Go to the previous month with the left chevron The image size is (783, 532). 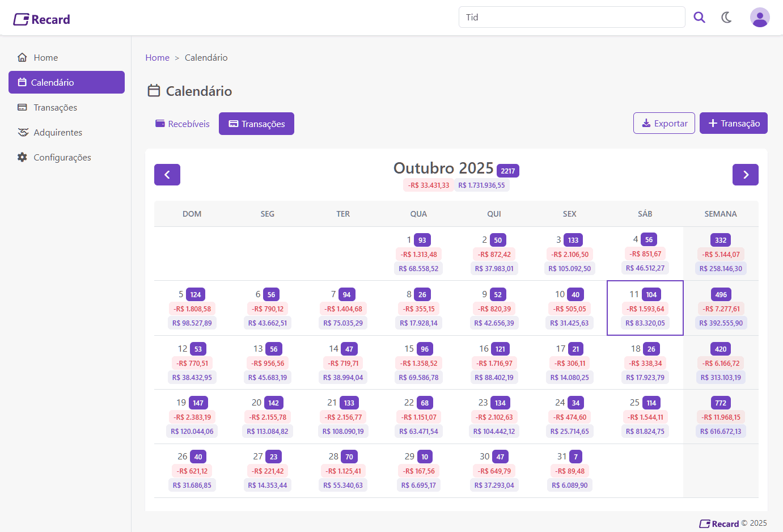click(167, 175)
